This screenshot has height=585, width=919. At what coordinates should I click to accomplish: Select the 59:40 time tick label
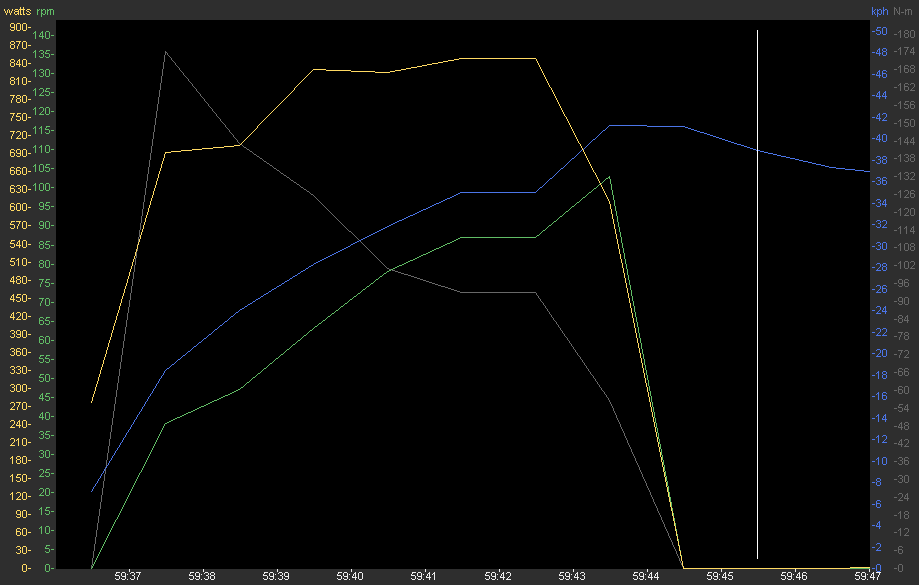[x=350, y=577]
